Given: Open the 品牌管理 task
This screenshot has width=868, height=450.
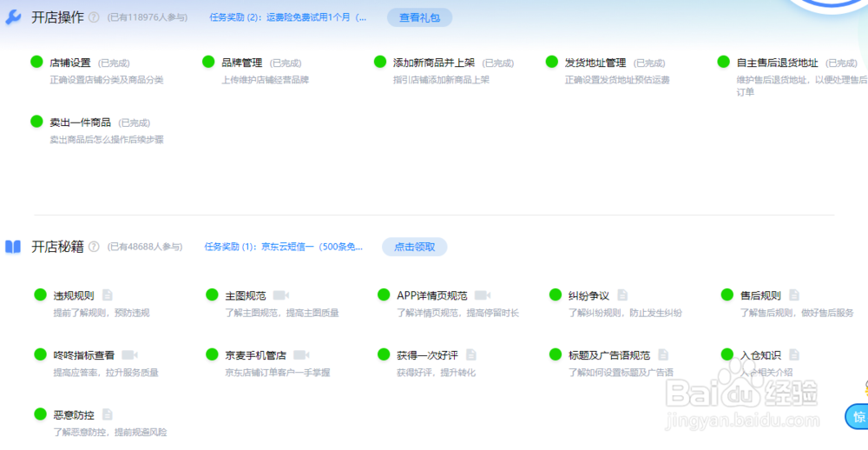Looking at the screenshot, I should pyautogui.click(x=242, y=63).
